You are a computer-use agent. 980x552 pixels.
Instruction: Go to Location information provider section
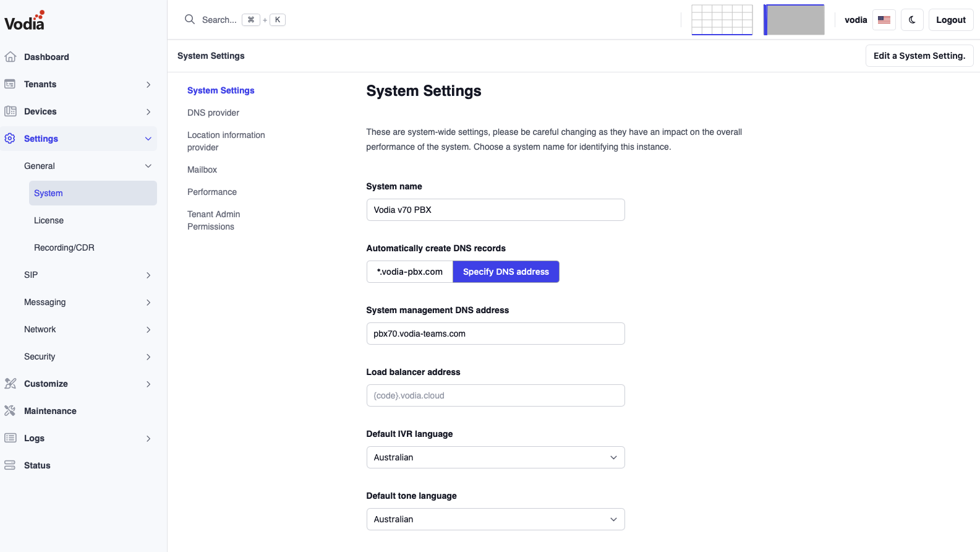pyautogui.click(x=226, y=141)
